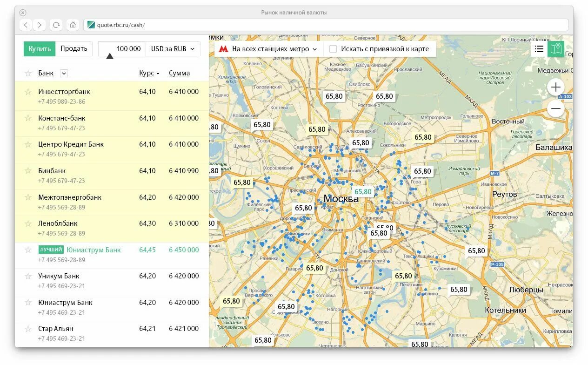Click the 64,30 rate for Леноблбанк
588x365 pixels.
click(147, 223)
